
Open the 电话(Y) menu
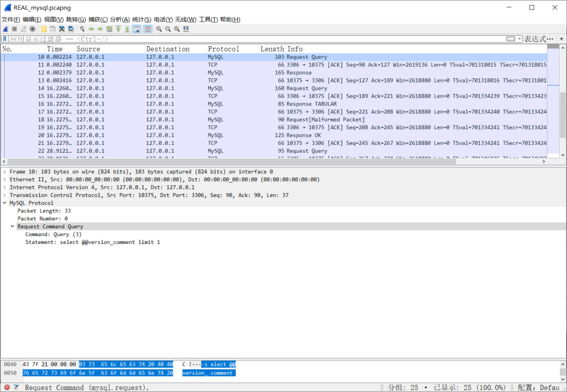click(163, 19)
